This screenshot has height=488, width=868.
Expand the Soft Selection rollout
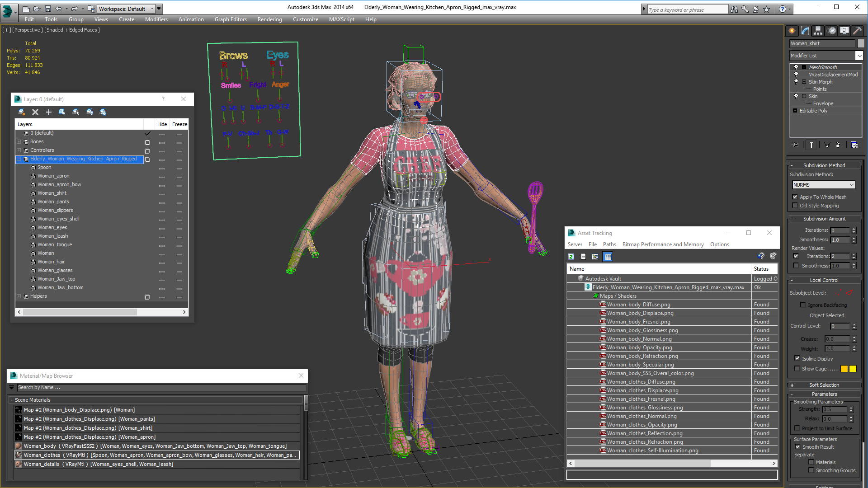[x=824, y=385]
